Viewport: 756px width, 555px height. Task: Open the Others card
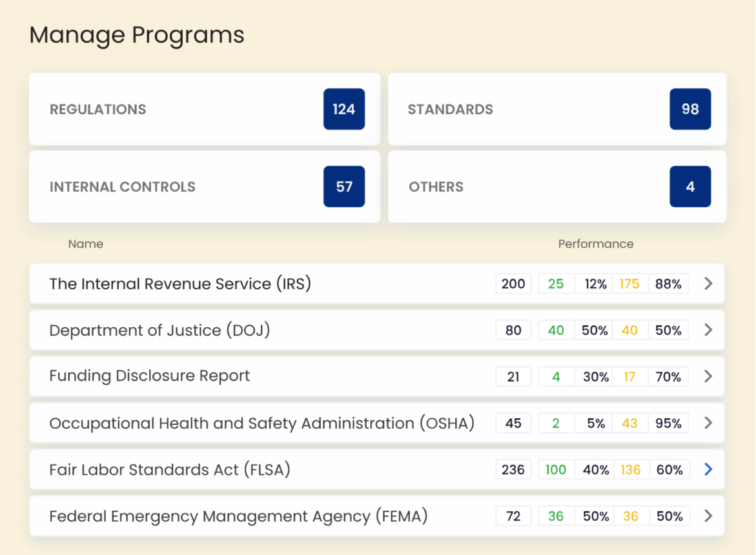(557, 187)
